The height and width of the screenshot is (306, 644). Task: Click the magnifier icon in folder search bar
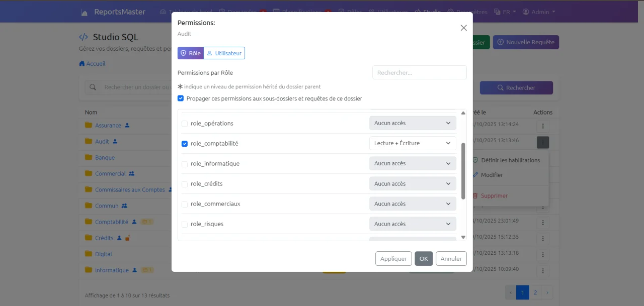tap(93, 87)
